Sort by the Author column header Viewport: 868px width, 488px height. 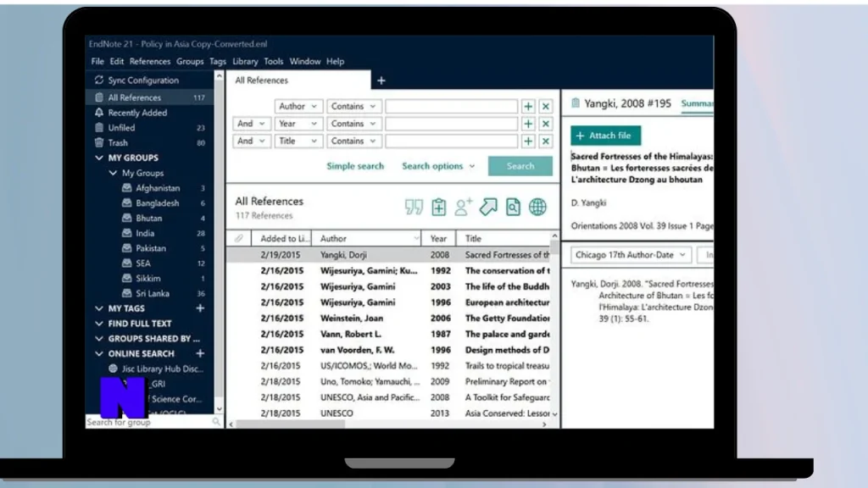point(366,238)
